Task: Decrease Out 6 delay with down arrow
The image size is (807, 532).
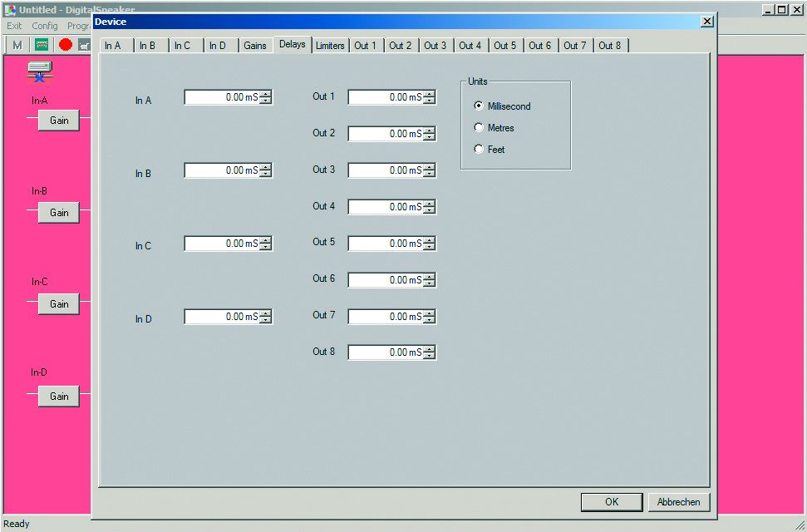Action: click(x=429, y=283)
